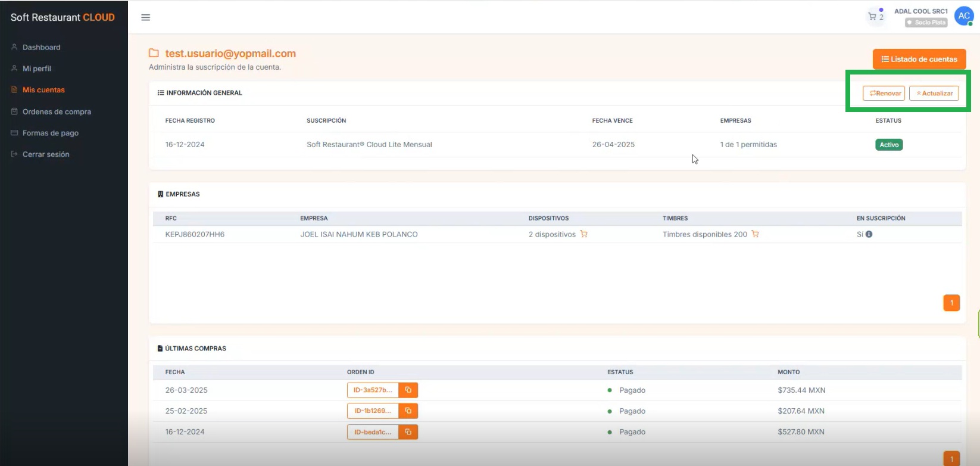Click the test.usuario@yopmail.com heading

pyautogui.click(x=230, y=54)
